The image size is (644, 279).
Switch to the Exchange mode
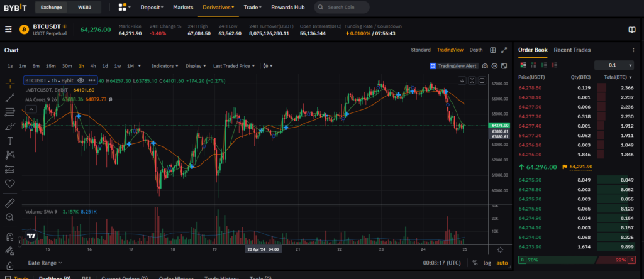[x=52, y=7]
